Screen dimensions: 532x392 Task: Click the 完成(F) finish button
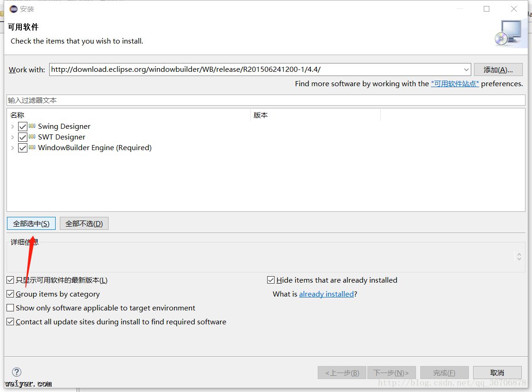444,373
